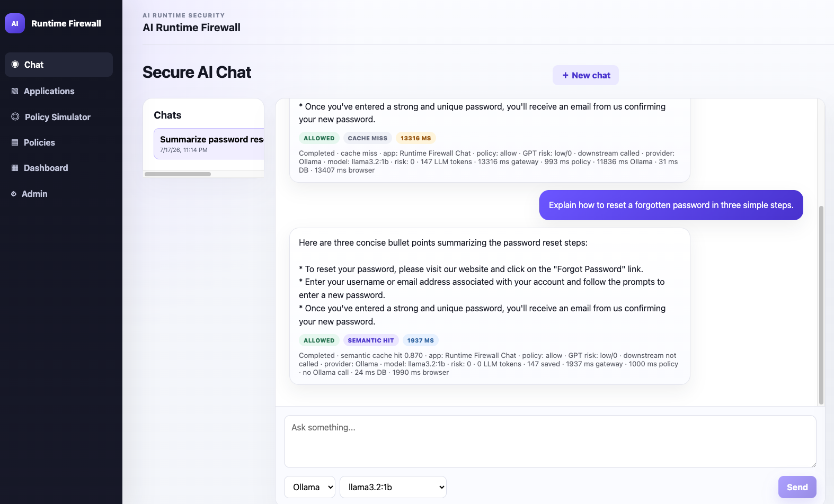This screenshot has height=504, width=834.
Task: Click the Ask something message box
Action: tap(550, 442)
